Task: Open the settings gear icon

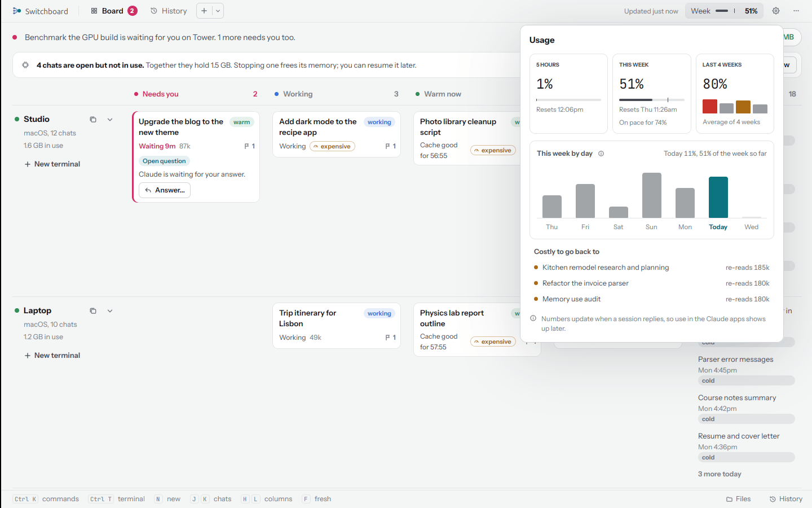Action: 776,11
